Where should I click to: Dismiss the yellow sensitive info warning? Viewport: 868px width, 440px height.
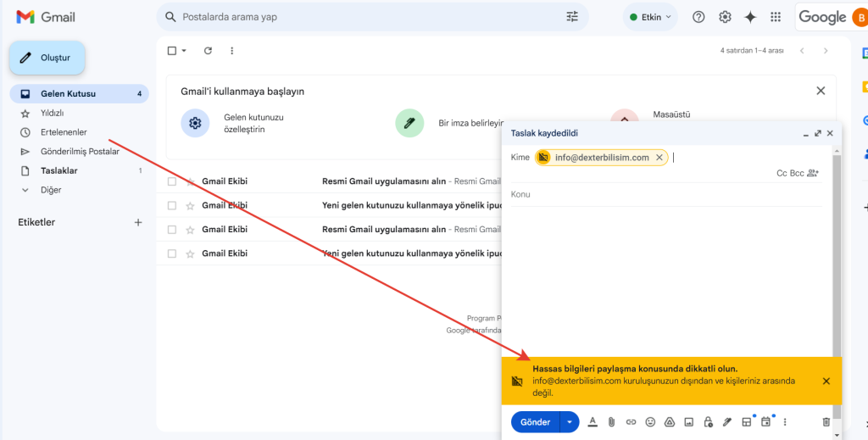[826, 381]
